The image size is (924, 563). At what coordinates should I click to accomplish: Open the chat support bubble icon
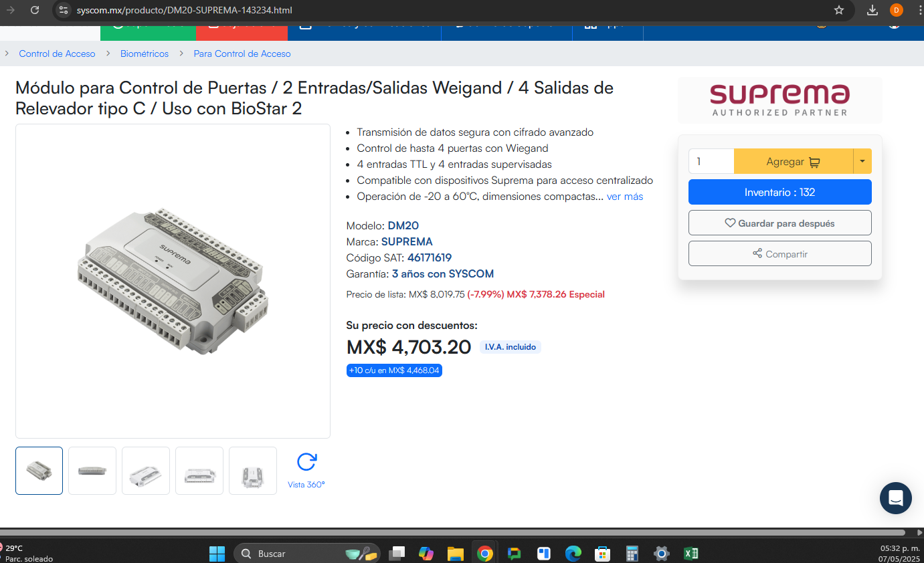click(x=896, y=498)
